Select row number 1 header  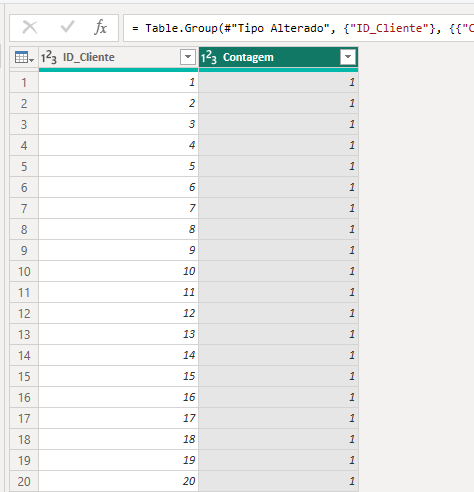click(24, 82)
